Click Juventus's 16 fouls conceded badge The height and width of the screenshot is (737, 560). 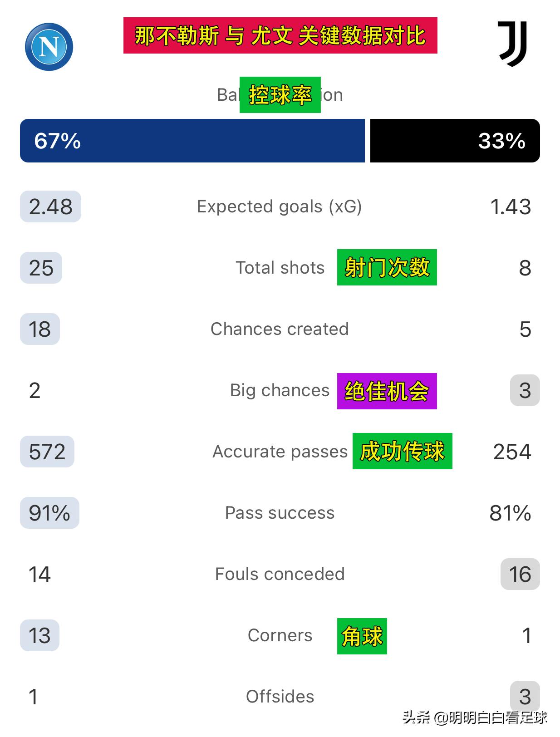pyautogui.click(x=520, y=574)
